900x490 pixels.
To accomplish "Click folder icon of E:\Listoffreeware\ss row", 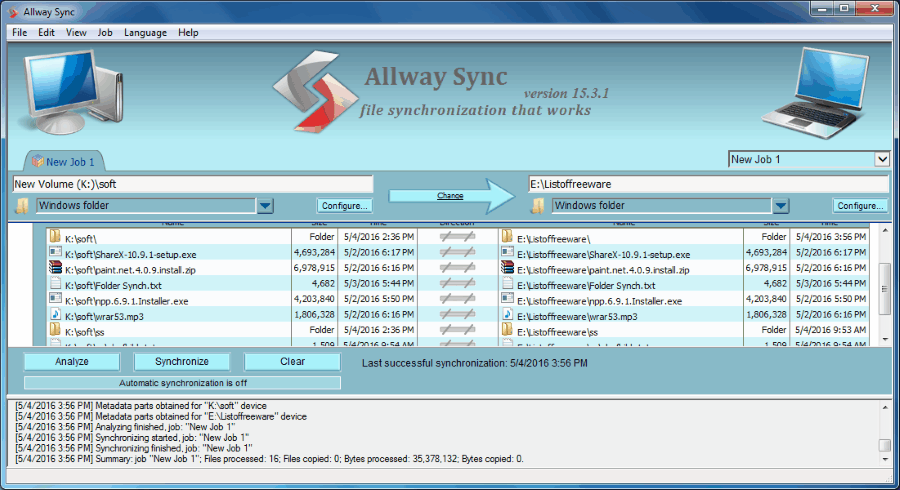I will [x=507, y=329].
